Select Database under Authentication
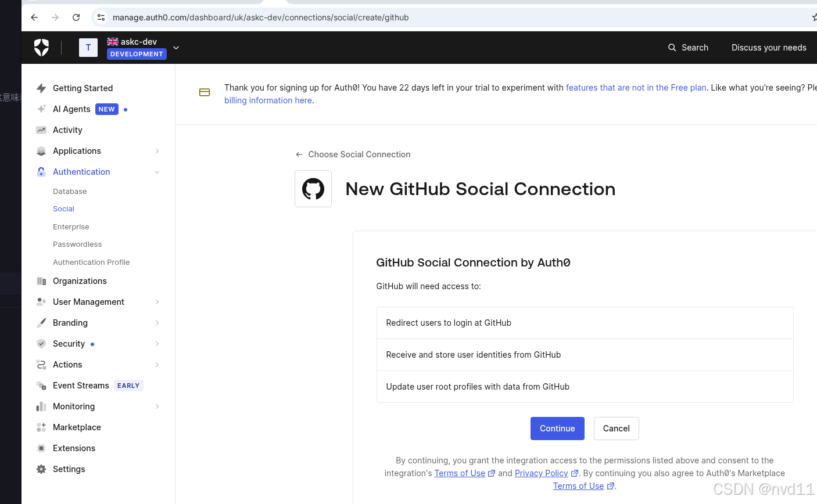Screen dimensions: 817x504 (70, 192)
